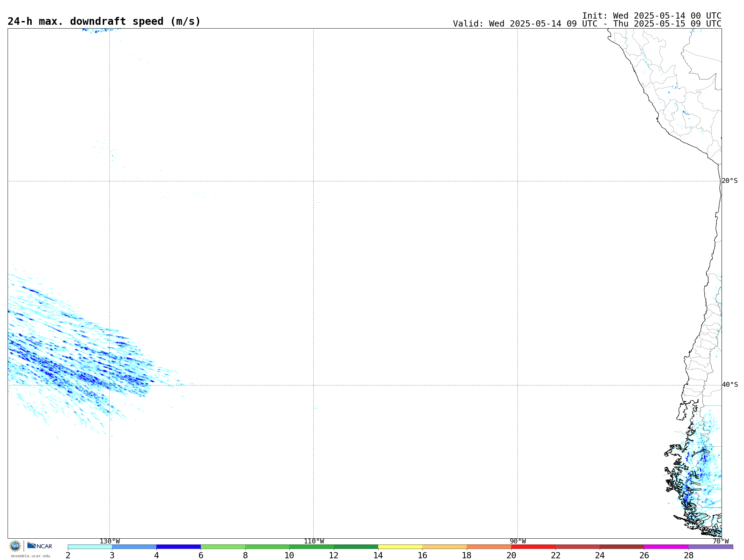Select the orange 18-20 colorbar swatch
The image size is (744, 560).
coord(489,547)
